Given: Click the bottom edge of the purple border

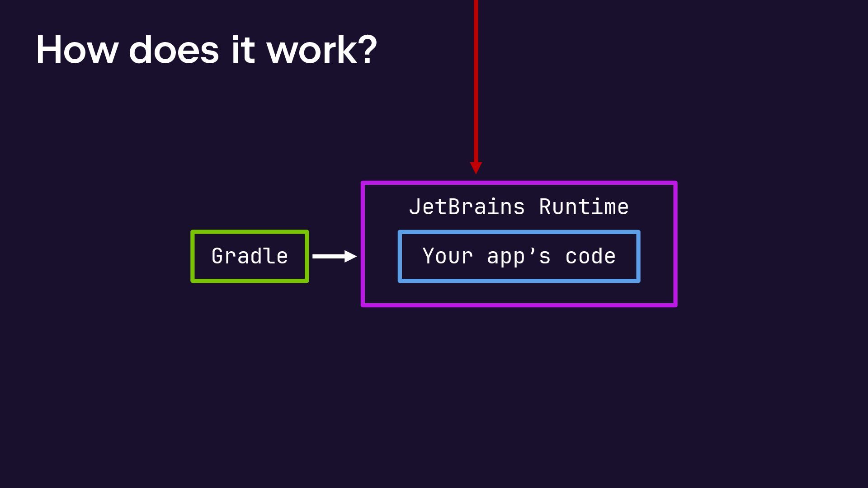Looking at the screenshot, I should 519,305.
